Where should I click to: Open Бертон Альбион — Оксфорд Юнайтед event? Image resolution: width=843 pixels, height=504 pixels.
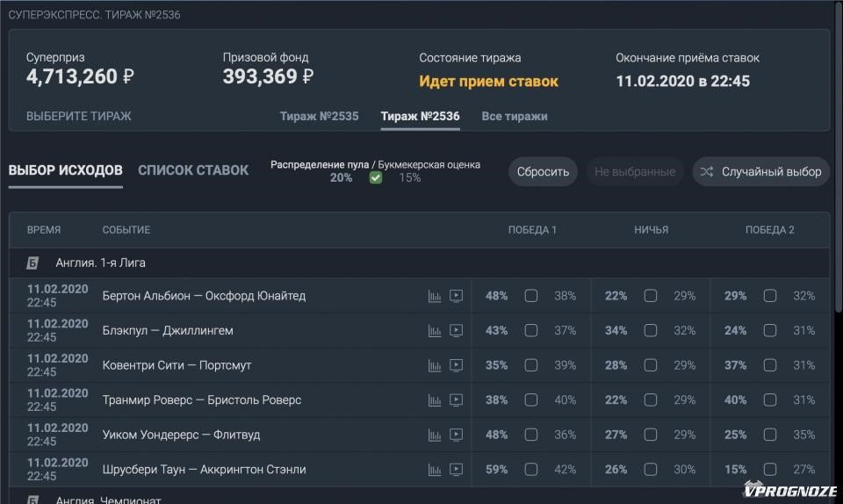[x=204, y=296]
